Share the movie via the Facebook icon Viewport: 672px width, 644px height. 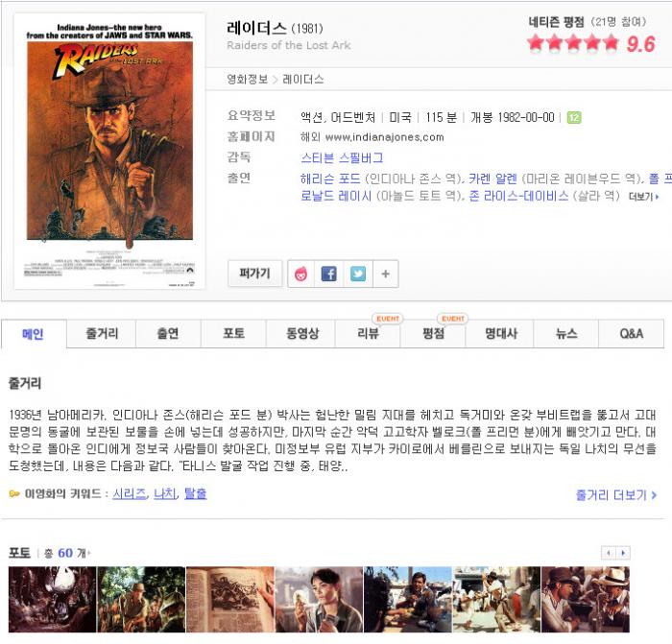pyautogui.click(x=328, y=274)
